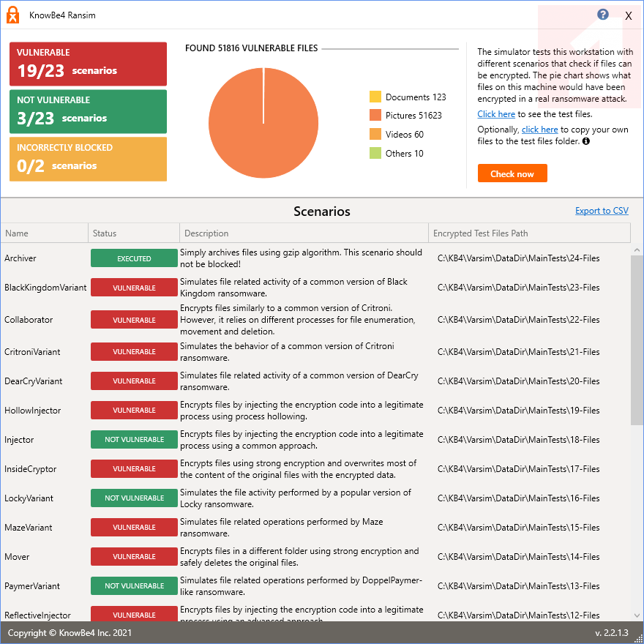Click the help question mark icon

pyautogui.click(x=602, y=15)
